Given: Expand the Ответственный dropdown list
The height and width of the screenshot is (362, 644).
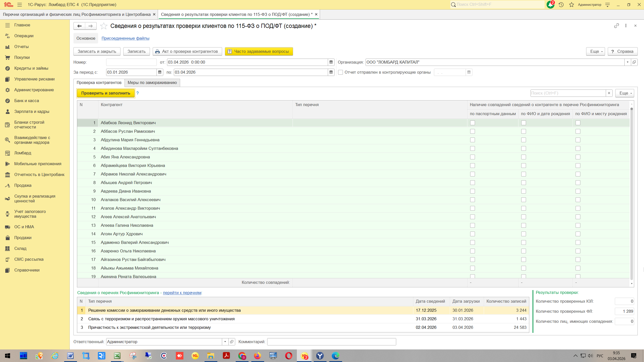Looking at the screenshot, I should click(225, 342).
